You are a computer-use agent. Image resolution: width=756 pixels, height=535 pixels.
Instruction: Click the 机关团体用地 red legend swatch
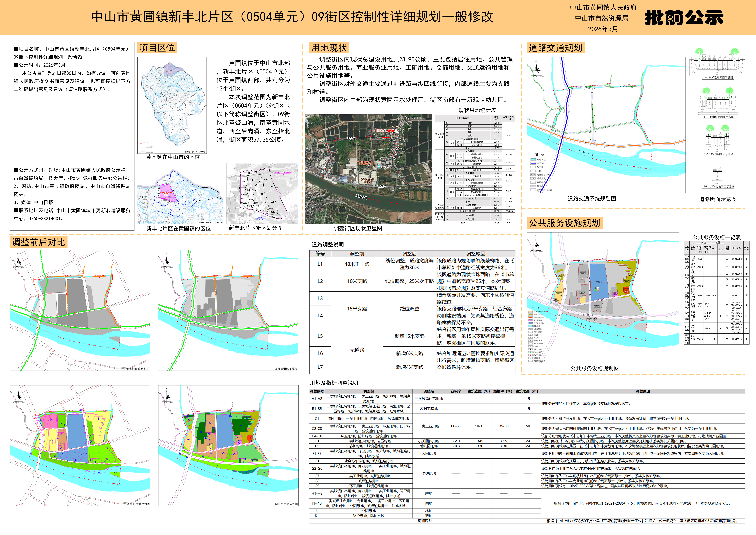pos(530,317)
